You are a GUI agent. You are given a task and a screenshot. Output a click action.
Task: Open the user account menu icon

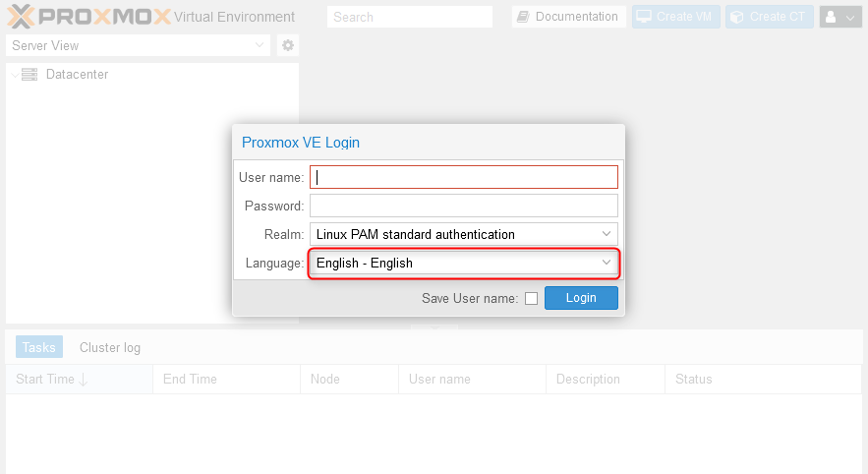coord(833,17)
